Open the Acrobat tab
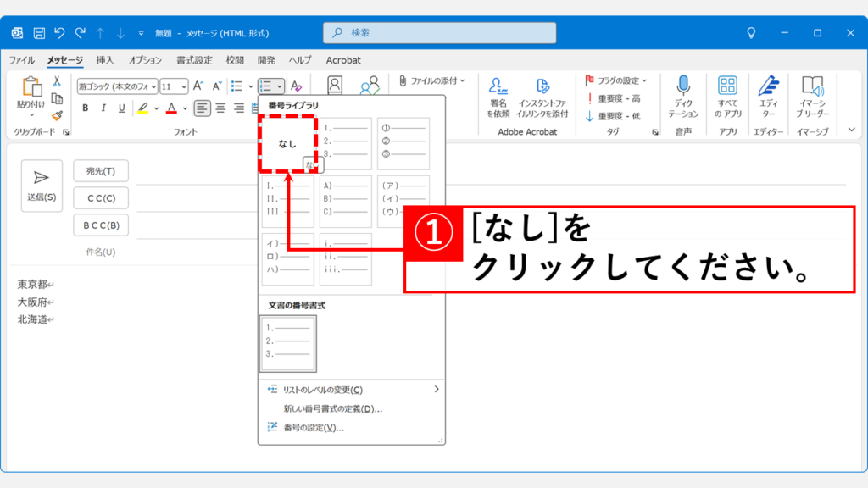 coord(343,60)
